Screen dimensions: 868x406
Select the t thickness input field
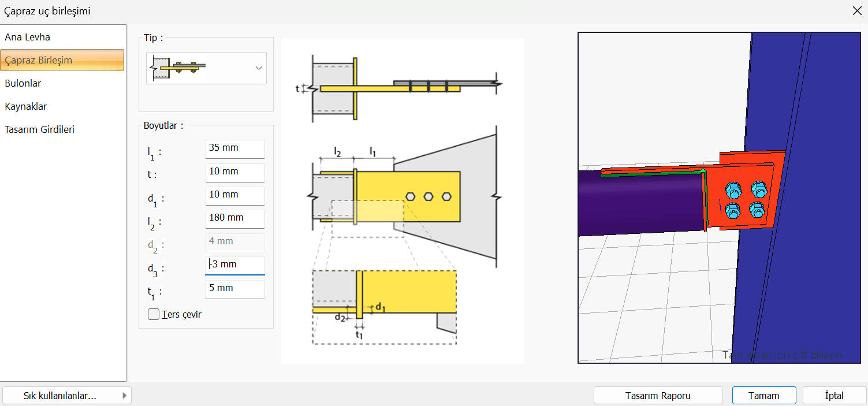point(234,172)
